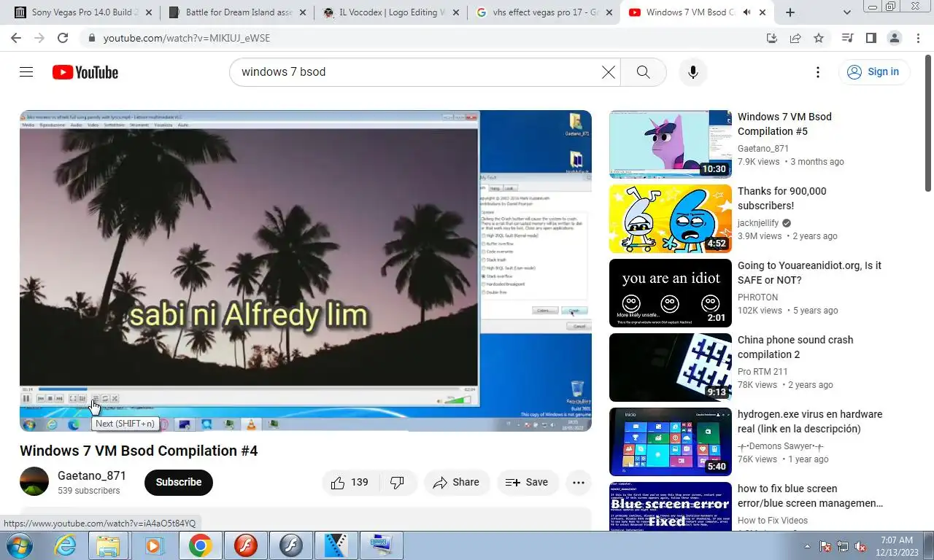Click the network tray icon
The height and width of the screenshot is (560, 934).
843,546
